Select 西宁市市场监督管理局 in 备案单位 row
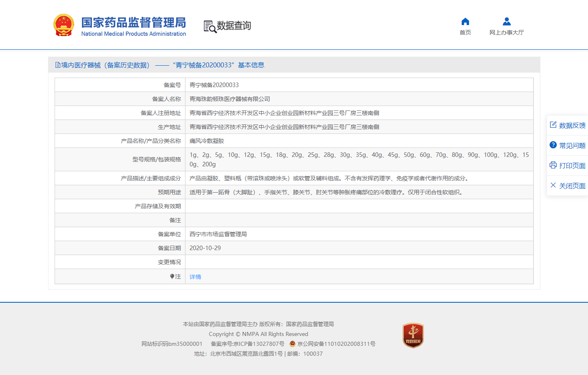This screenshot has height=375, width=588. coord(218,234)
